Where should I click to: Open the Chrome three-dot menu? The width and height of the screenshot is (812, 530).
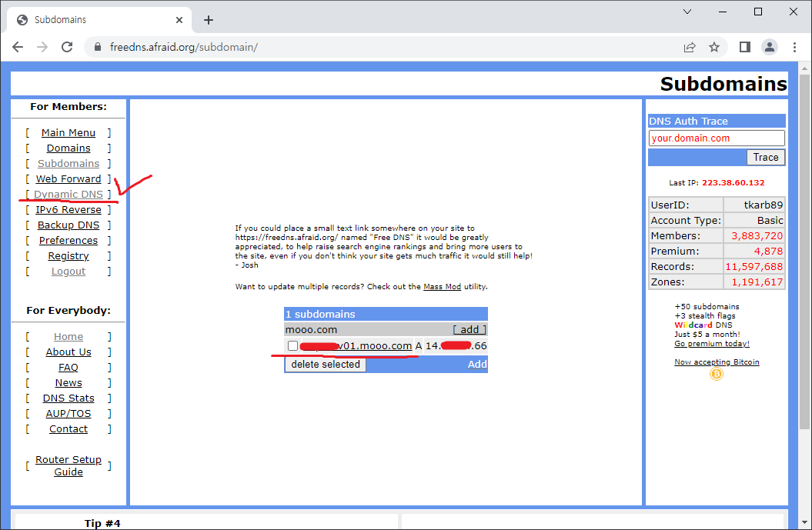click(794, 47)
